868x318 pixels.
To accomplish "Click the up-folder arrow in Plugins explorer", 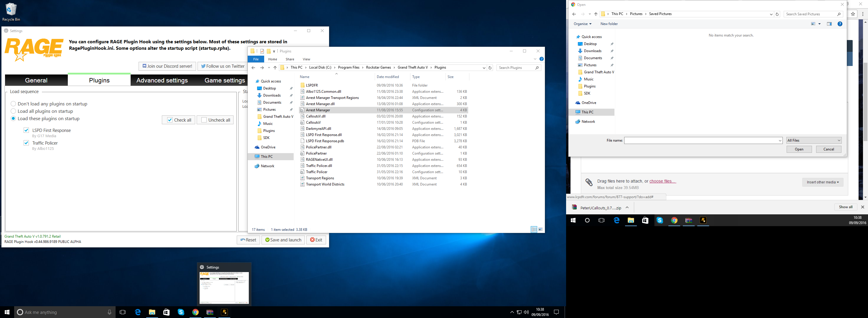I will click(275, 68).
